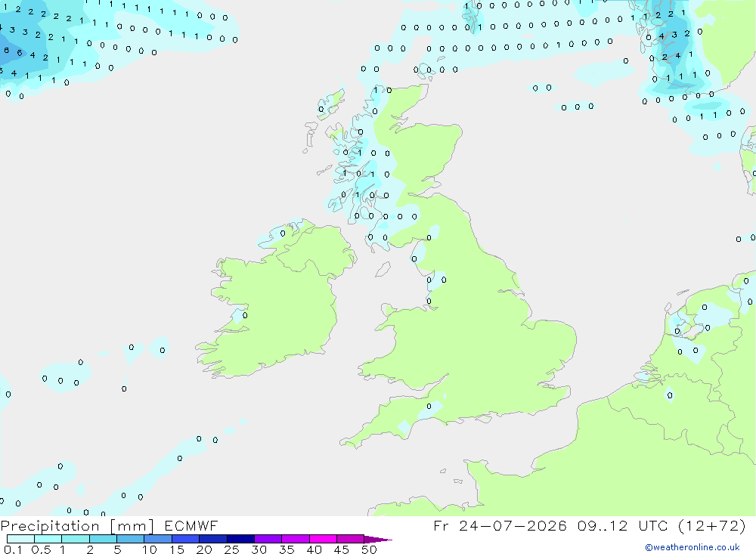The width and height of the screenshot is (756, 554).
Task: Click the legend scale number '30'
Action: pos(259,549)
